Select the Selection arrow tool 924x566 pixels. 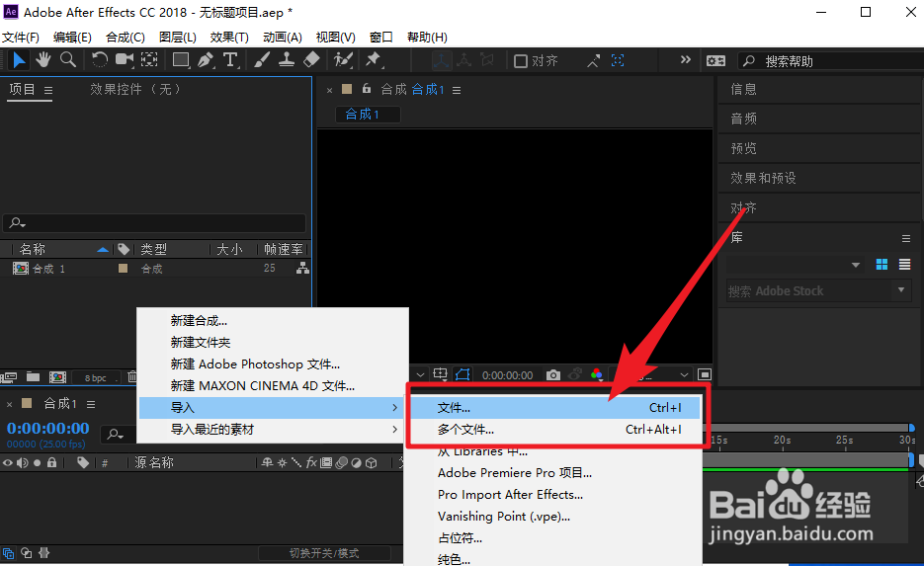[18, 60]
